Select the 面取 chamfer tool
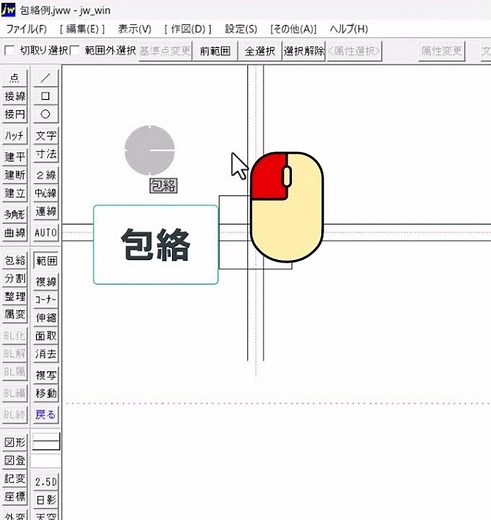The image size is (491, 520). [x=46, y=336]
